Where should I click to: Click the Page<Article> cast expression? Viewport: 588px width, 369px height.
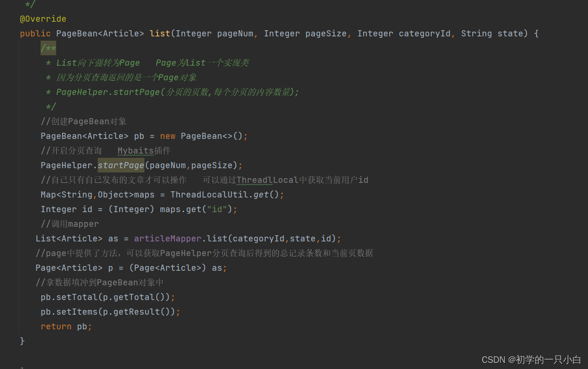[x=167, y=267]
